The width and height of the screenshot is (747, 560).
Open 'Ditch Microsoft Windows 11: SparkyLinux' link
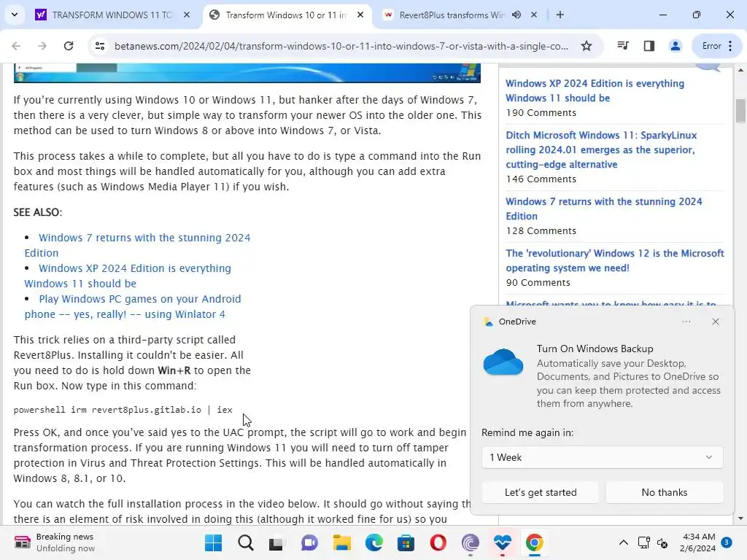(x=601, y=149)
